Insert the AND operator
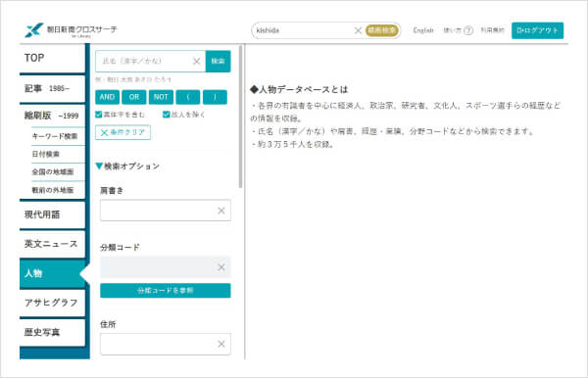Screen dimensions: 588x378 pos(107,97)
